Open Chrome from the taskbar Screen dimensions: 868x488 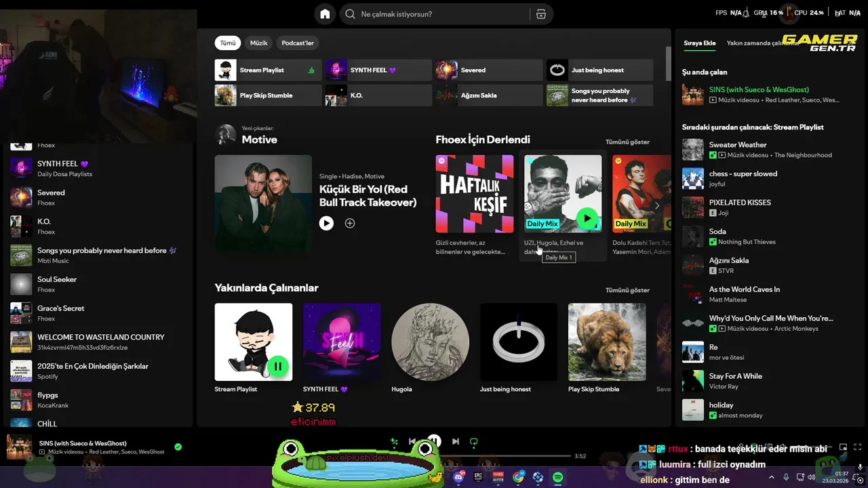point(518,477)
